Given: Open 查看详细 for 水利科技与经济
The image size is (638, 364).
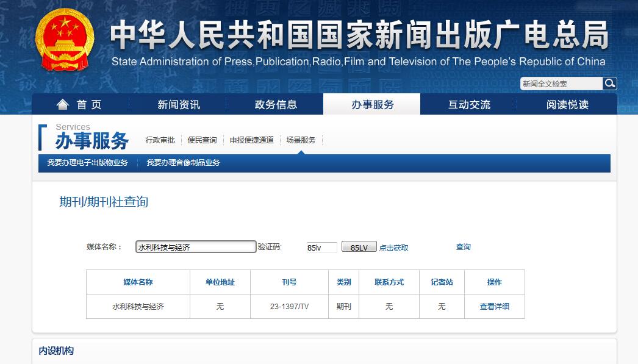Looking at the screenshot, I should (494, 307).
